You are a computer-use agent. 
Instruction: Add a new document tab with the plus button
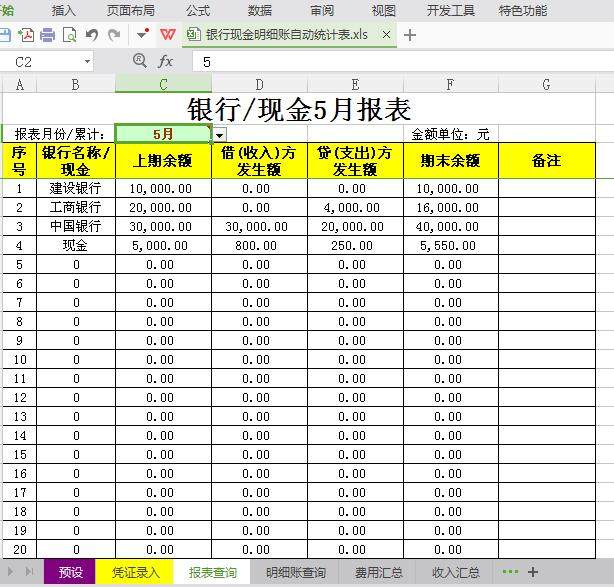410,35
